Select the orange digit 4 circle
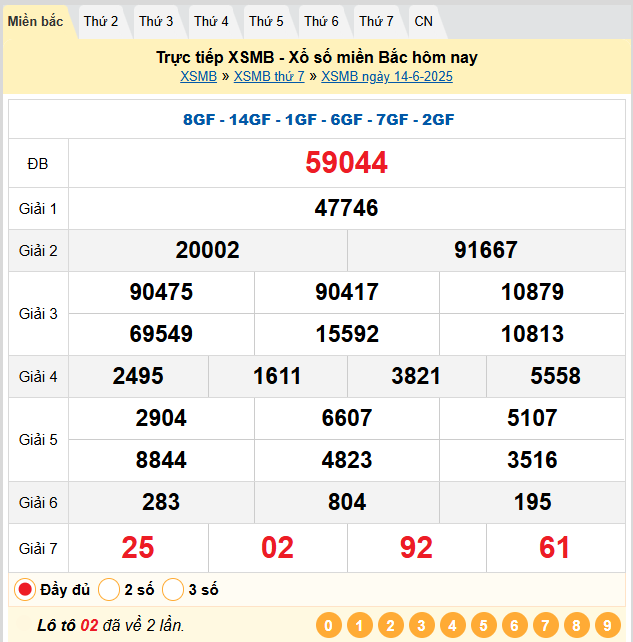Viewport: 633px width, 642px height. coord(452,626)
